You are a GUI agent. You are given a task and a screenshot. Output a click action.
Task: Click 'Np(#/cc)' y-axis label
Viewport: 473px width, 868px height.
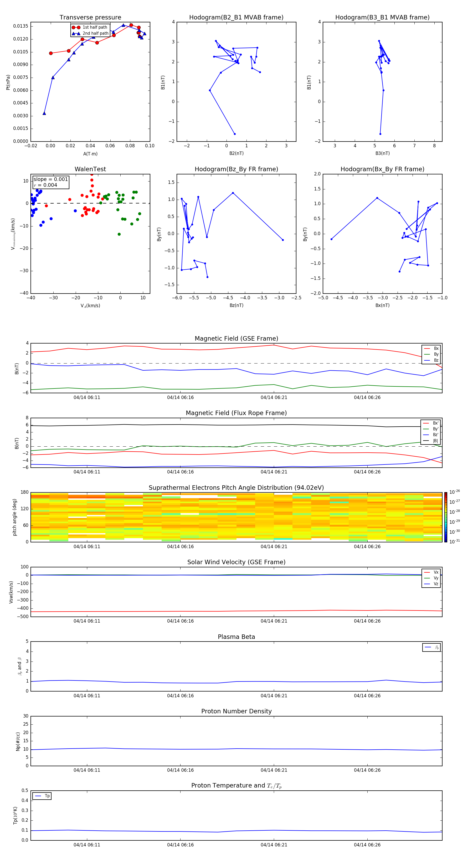click(18, 741)
